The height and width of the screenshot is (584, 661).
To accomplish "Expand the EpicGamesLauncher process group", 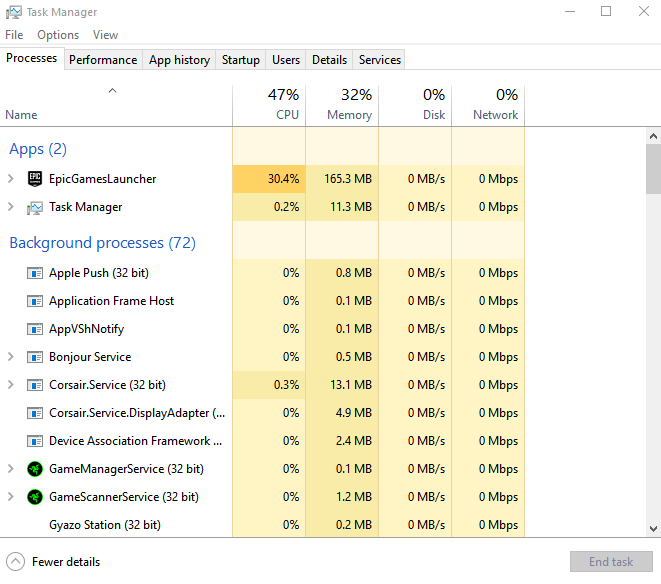I will [11, 179].
